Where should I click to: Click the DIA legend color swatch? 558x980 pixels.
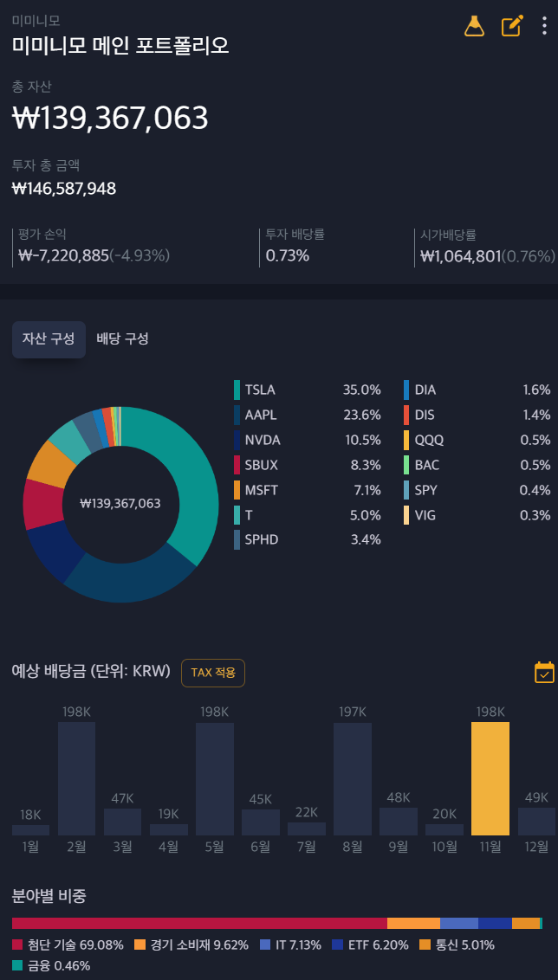pyautogui.click(x=406, y=390)
